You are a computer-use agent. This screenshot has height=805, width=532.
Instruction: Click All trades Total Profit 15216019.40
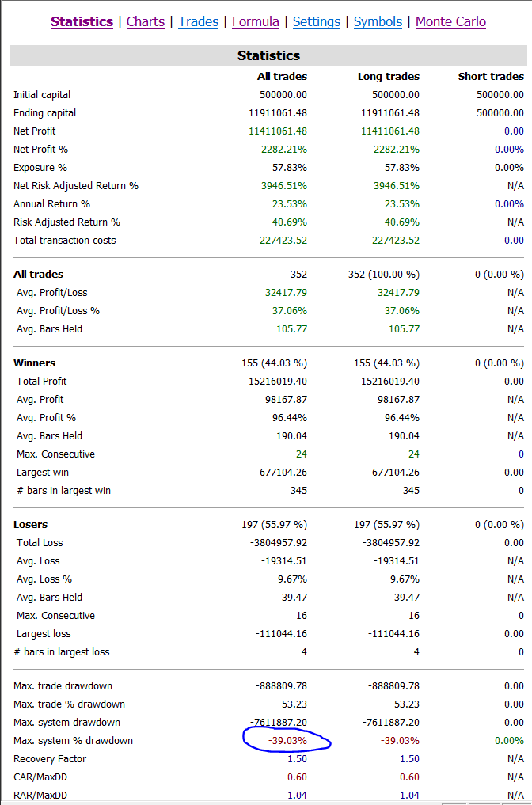pos(278,382)
